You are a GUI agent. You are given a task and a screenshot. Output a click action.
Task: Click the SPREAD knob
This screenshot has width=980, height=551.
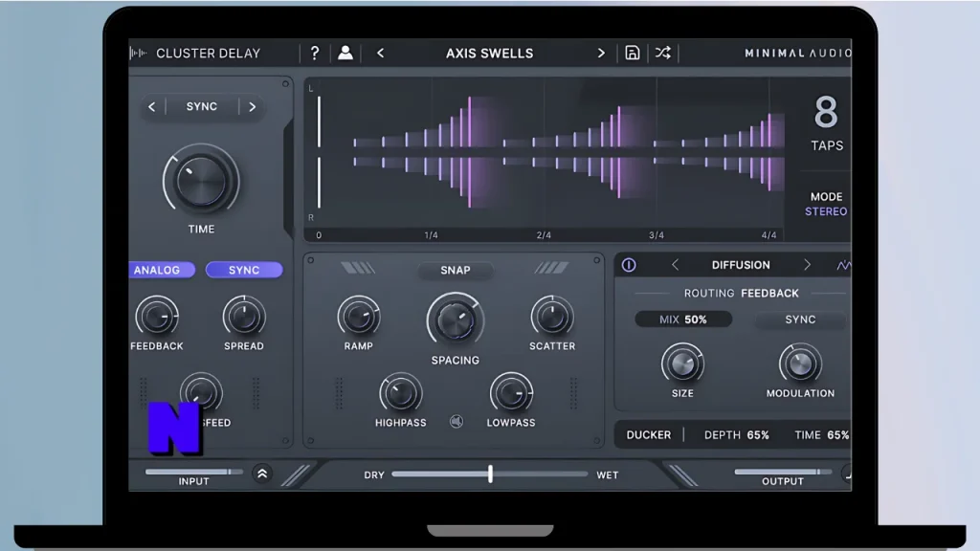244,316
